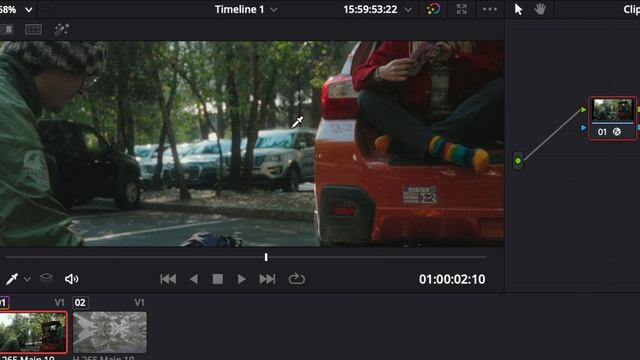Select the qualifier eyedropper tool
The height and width of the screenshot is (360, 640).
click(12, 279)
